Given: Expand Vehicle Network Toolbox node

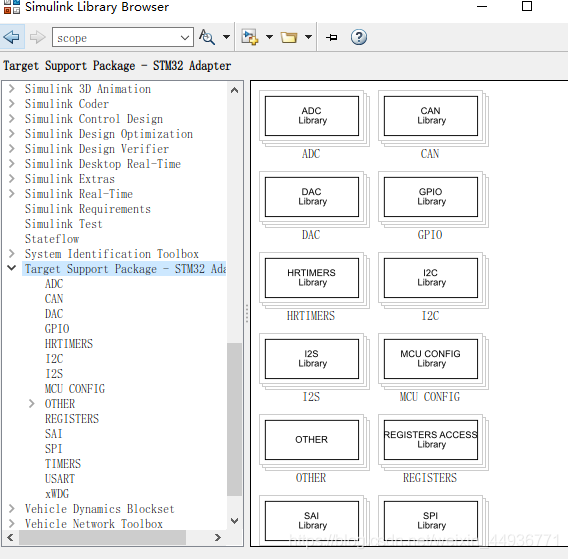Looking at the screenshot, I should click(12, 523).
